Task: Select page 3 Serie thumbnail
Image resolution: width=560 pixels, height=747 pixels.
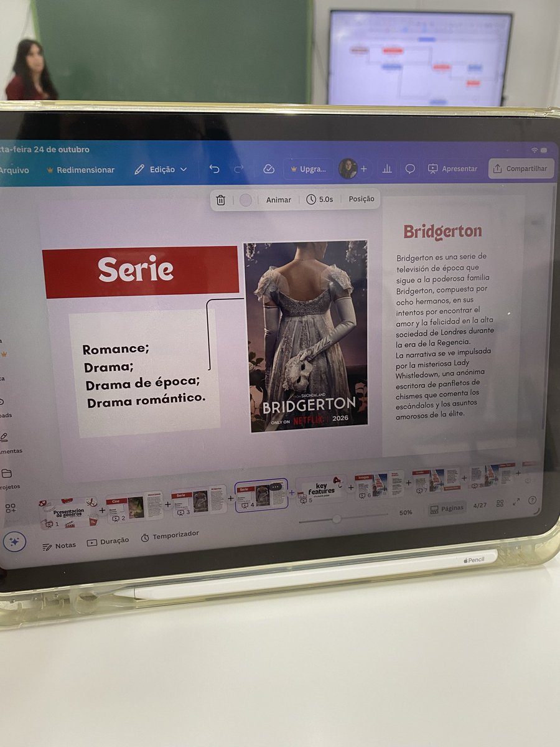Action: (x=199, y=502)
